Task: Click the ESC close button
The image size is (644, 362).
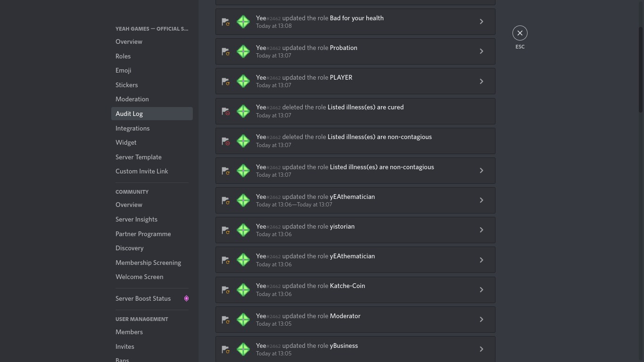Action: coord(520,33)
